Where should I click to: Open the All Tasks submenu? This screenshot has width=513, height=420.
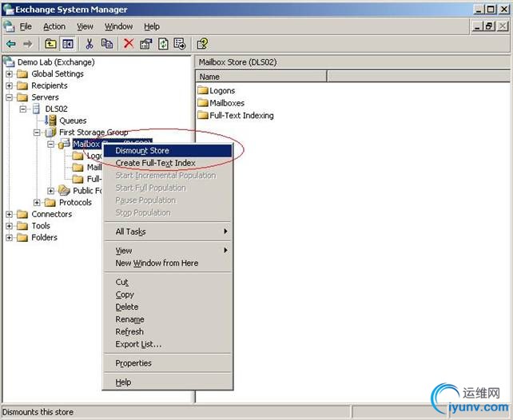[168, 232]
